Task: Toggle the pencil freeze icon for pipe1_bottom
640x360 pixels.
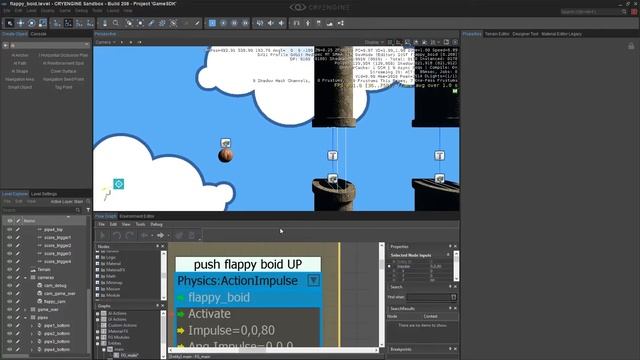Action: coord(18,325)
